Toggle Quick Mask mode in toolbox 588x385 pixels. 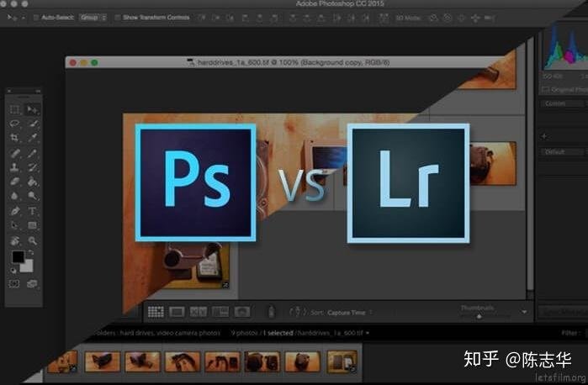click(14, 284)
